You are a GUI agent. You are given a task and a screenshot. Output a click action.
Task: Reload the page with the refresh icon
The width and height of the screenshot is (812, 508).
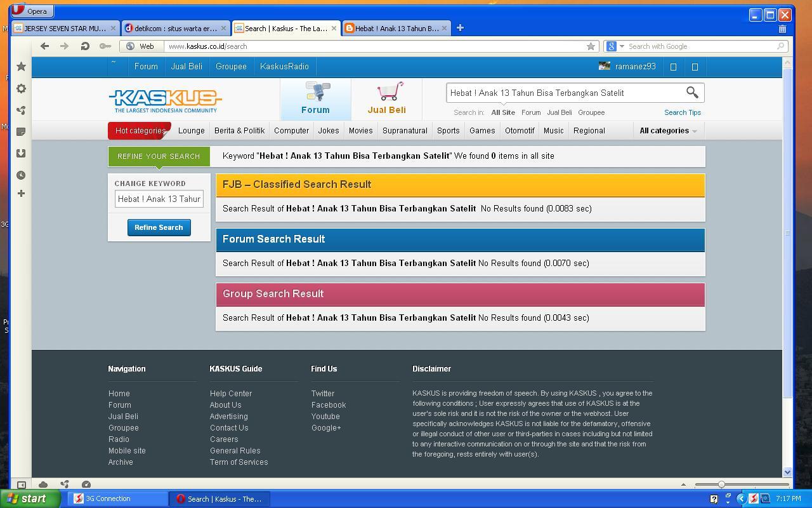point(85,46)
